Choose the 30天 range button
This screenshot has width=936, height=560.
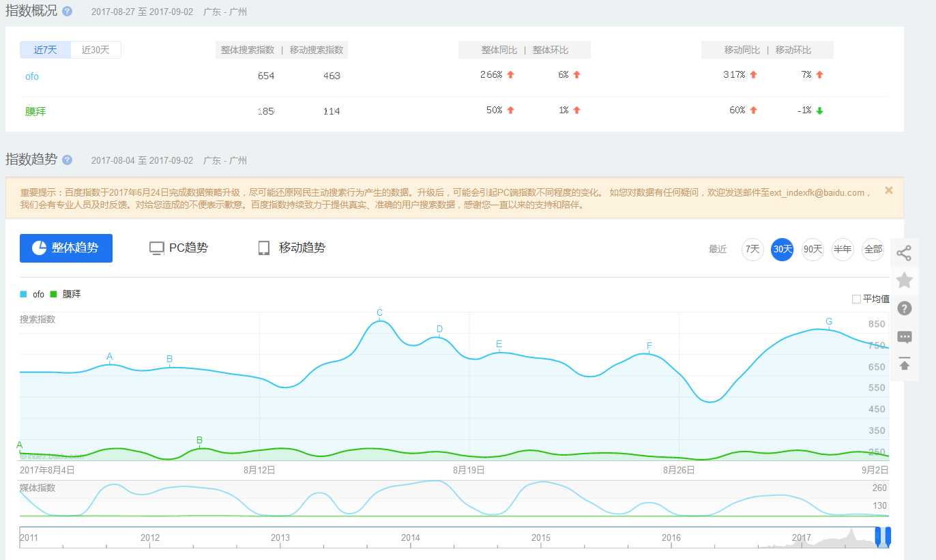783,250
